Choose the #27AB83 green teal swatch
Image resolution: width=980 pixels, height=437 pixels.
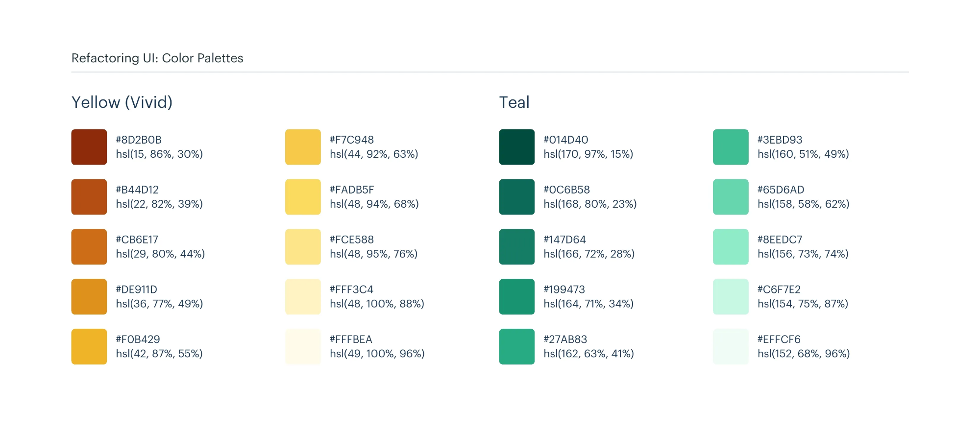point(517,346)
